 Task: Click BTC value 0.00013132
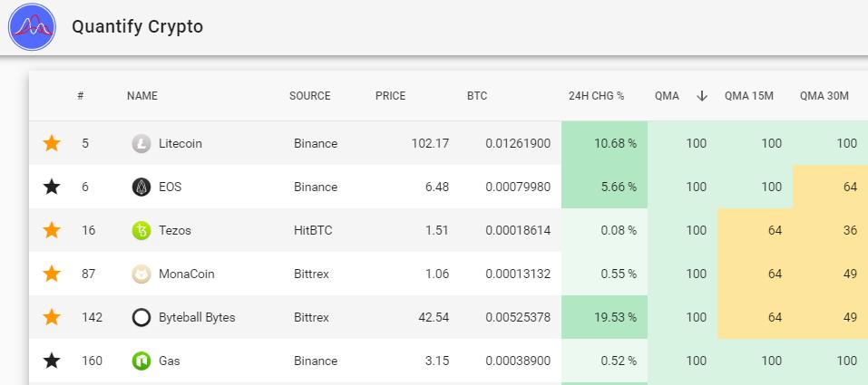[518, 274]
